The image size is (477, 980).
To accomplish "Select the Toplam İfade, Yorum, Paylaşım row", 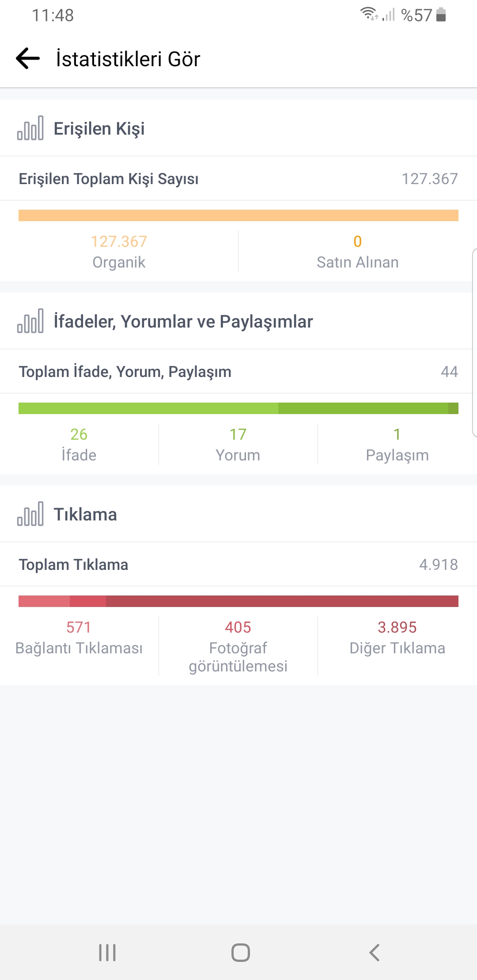I will [x=238, y=371].
